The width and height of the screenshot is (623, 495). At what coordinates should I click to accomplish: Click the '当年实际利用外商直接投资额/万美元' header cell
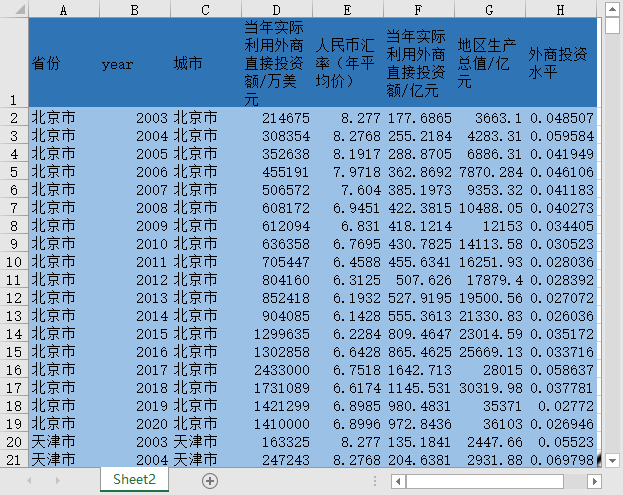277,63
